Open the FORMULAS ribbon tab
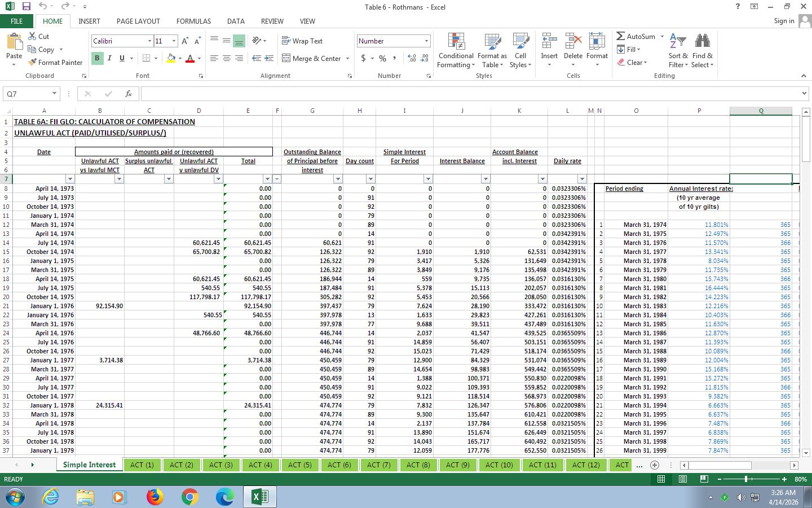812x508 pixels. point(193,21)
